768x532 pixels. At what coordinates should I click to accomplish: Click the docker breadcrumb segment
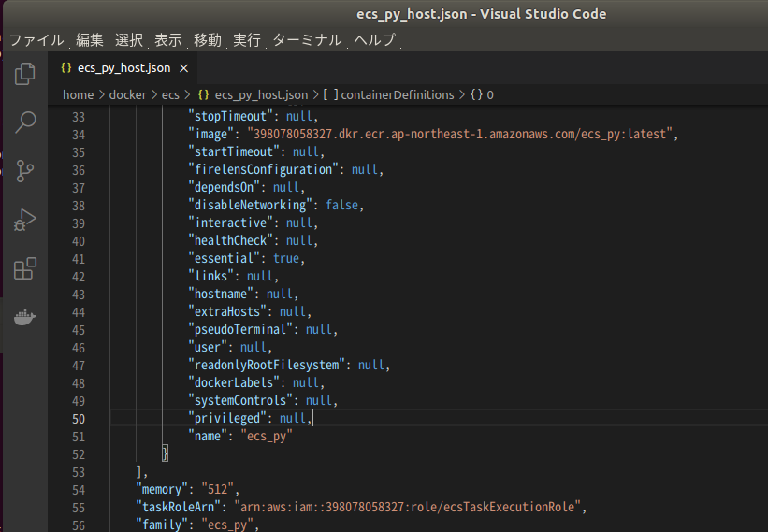coord(128,95)
